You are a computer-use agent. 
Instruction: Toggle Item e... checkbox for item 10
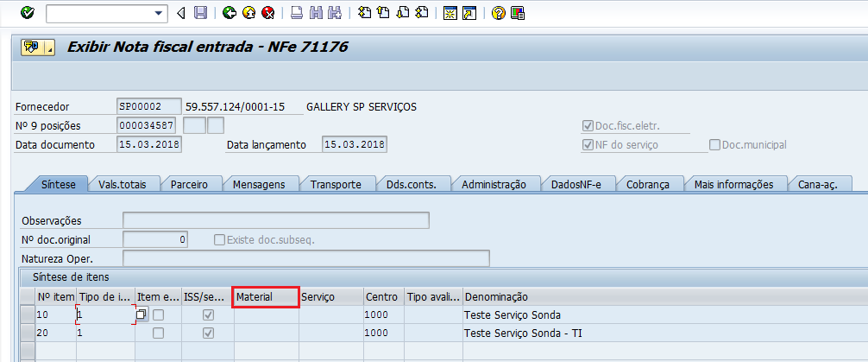click(158, 314)
